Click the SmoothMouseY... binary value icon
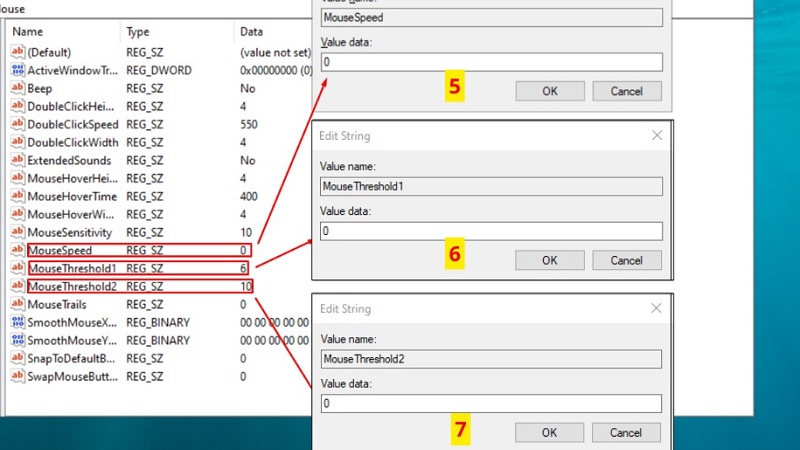This screenshot has width=800, height=450. coord(17,340)
